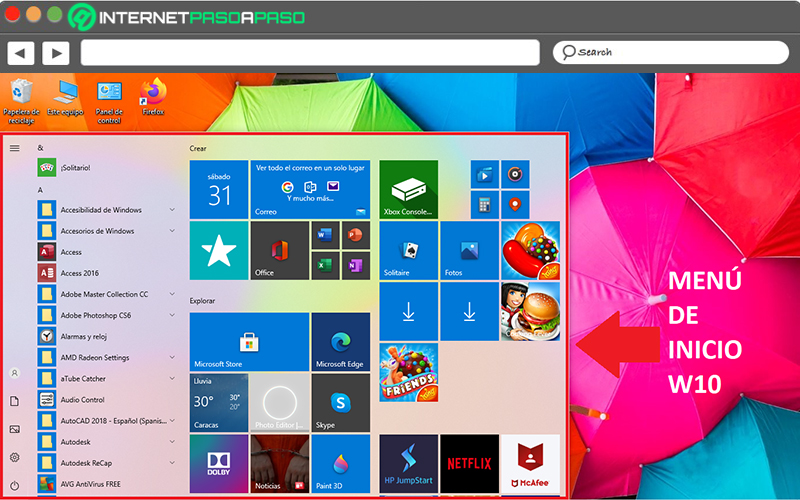Launch Firefox from the desktop
The width and height of the screenshot is (800, 500).
tap(153, 97)
